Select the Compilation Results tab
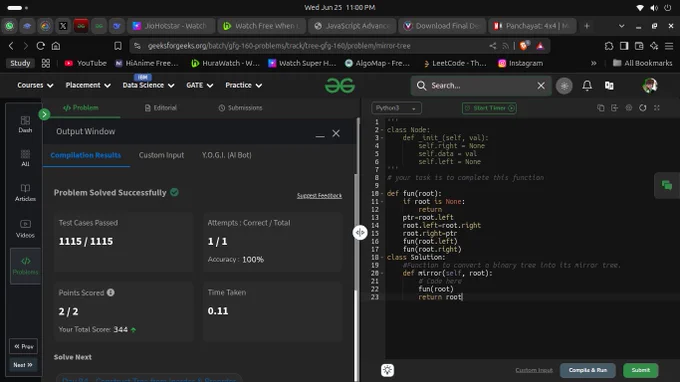 tap(86, 155)
